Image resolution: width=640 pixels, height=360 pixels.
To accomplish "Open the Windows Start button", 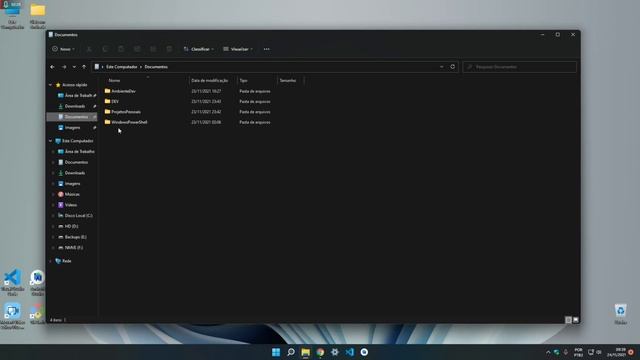I will tap(276, 352).
